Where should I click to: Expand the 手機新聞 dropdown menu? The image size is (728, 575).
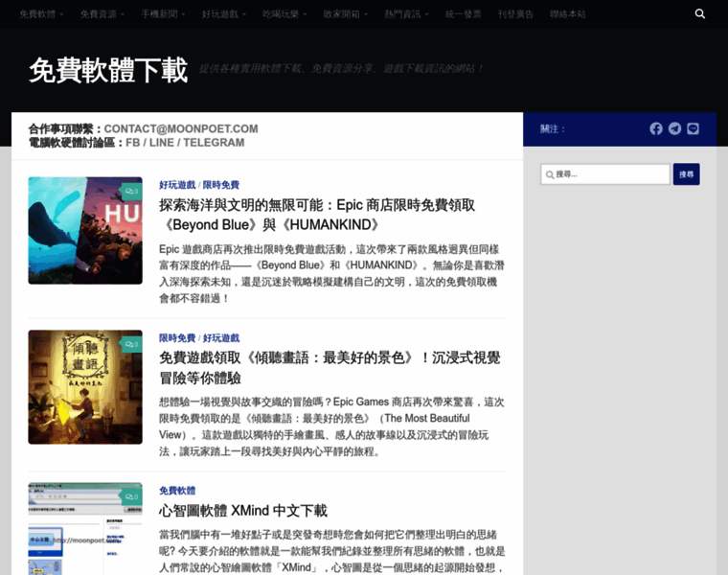tap(163, 14)
